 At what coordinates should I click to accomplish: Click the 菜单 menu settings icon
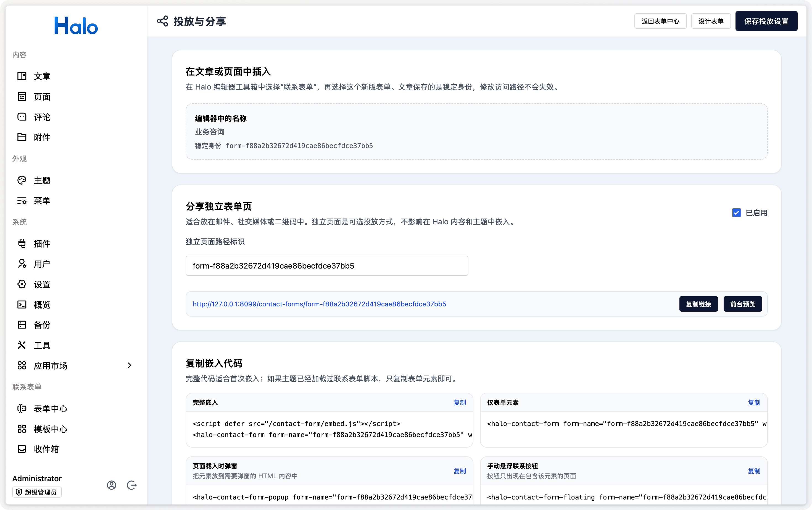click(22, 201)
